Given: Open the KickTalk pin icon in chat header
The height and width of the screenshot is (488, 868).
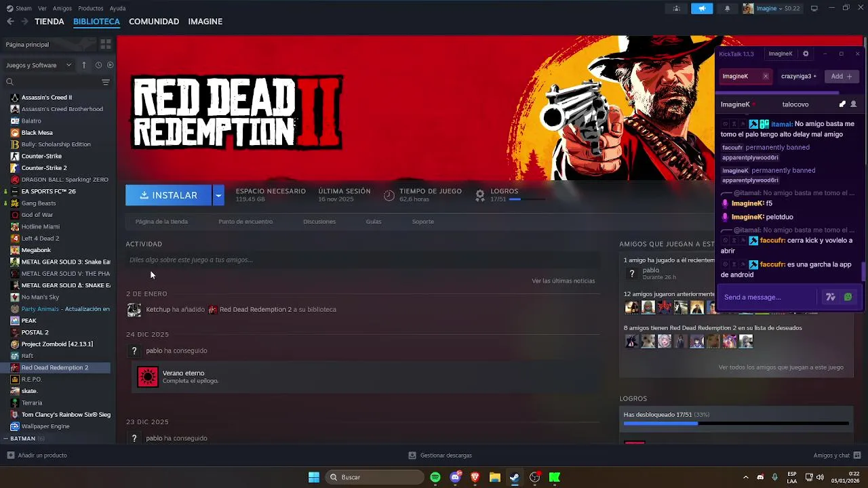Looking at the screenshot, I should click(x=842, y=104).
